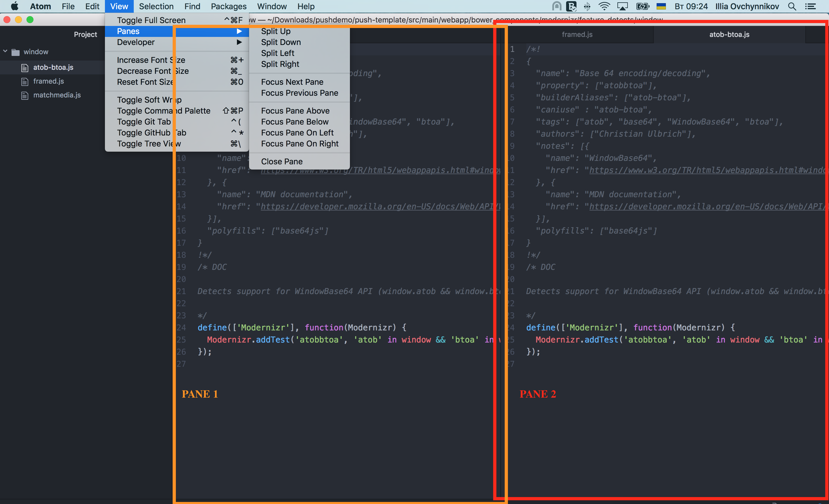The image size is (829, 504).
Task: Expand the Panes submenu arrow
Action: point(239,31)
